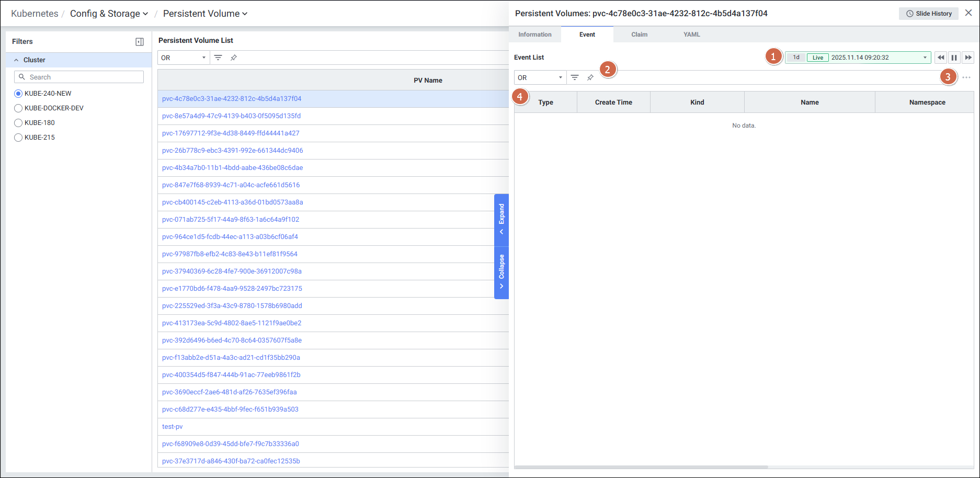Pin the Persistent Volume List filter
The width and height of the screenshot is (980, 478).
(x=234, y=58)
